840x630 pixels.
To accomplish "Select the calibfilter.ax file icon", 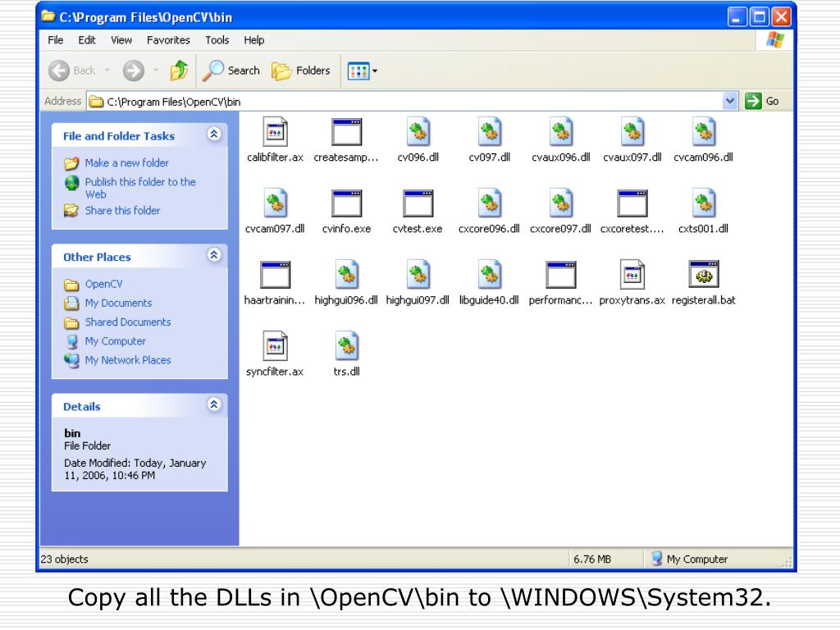I will [275, 132].
